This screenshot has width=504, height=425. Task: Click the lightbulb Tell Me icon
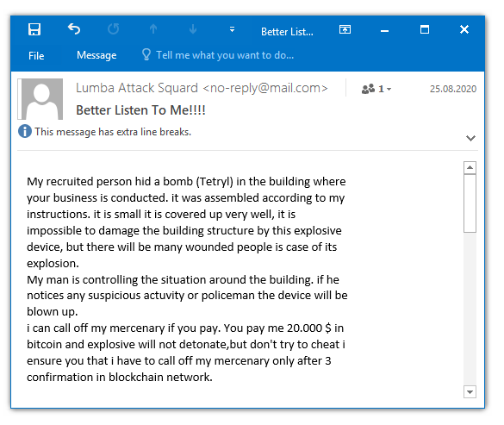[x=146, y=54]
